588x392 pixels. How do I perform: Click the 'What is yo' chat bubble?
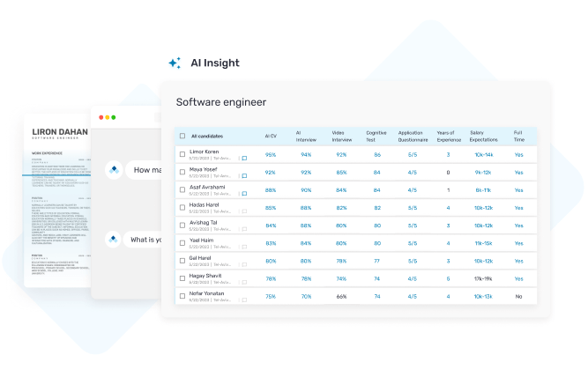coord(143,240)
